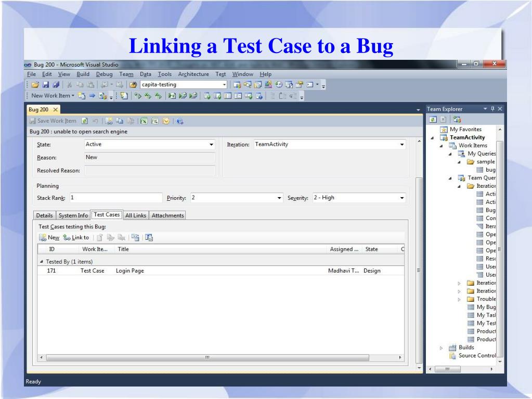The image size is (532, 399).
Task: Click the copy work item icon in Bug toolbar
Action: 120,121
